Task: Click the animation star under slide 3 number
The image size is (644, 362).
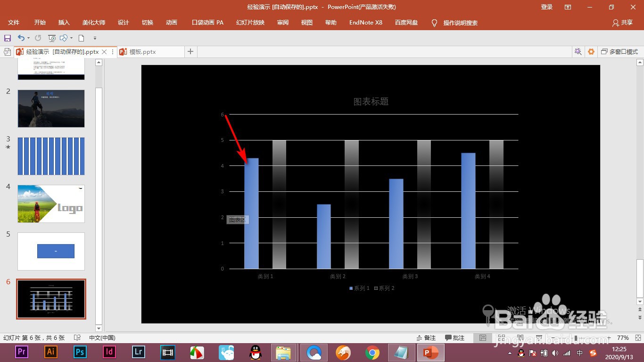Action: [x=8, y=147]
